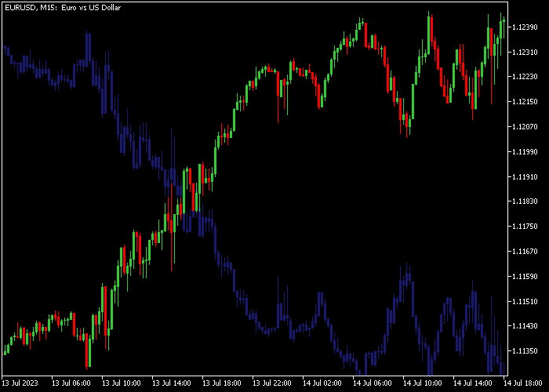Click the 1.12310 price axis label

pos(525,53)
